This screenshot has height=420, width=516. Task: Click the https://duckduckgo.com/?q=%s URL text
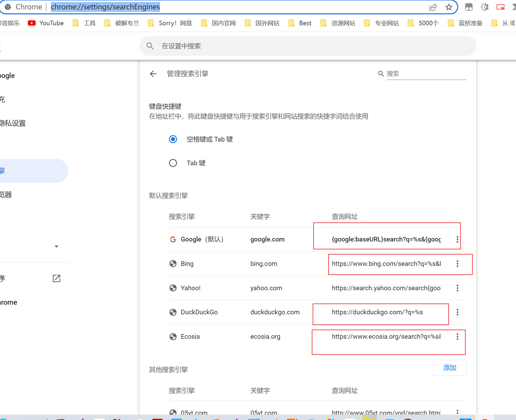pyautogui.click(x=377, y=312)
